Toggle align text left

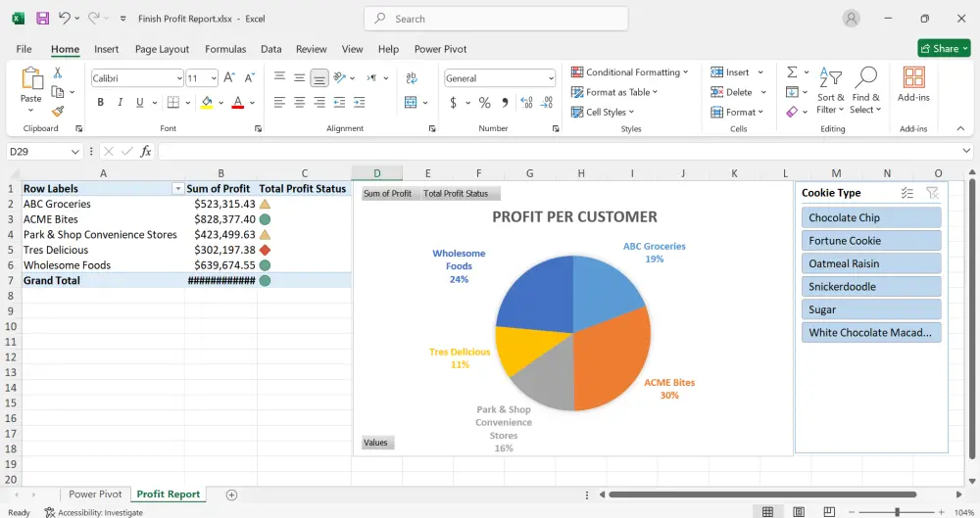[279, 102]
